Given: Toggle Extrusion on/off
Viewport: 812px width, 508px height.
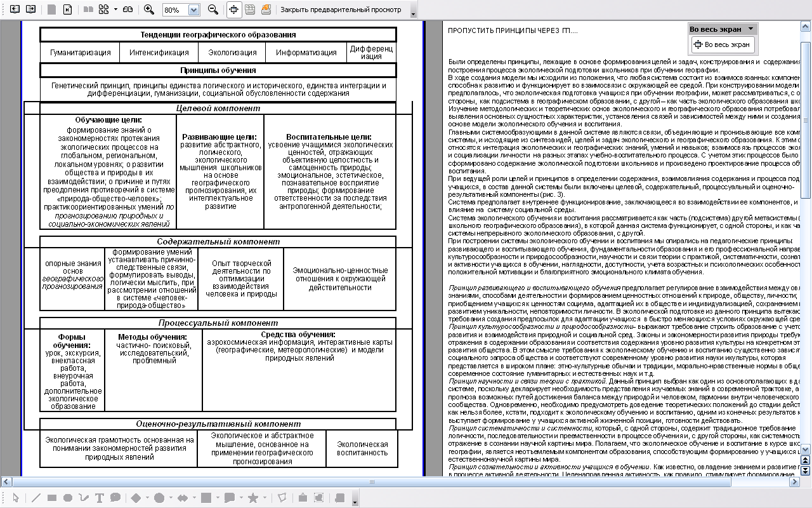Looking at the screenshot, I should click(340, 498).
